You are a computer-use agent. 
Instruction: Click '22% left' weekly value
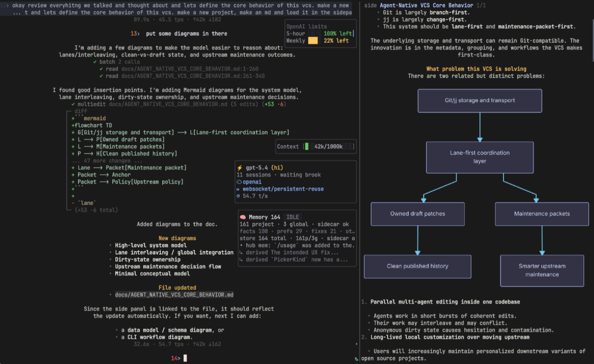click(336, 41)
